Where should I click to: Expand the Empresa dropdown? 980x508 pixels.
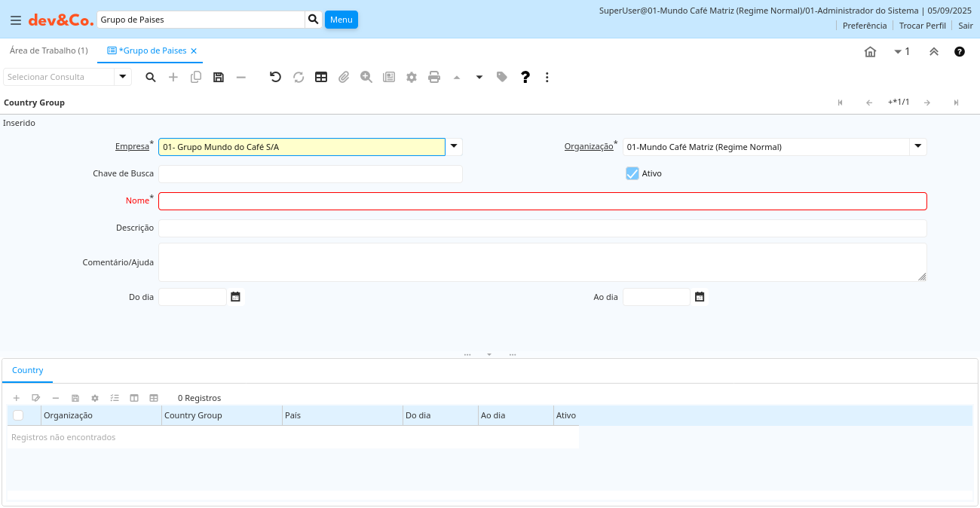point(454,146)
